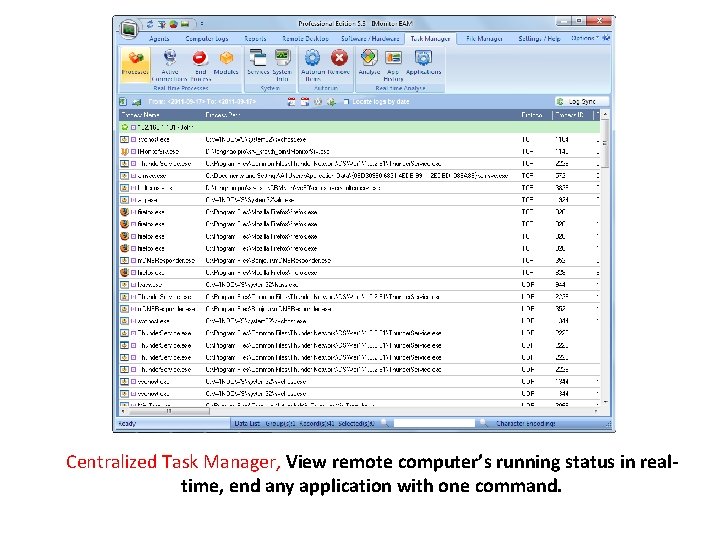The image size is (720, 540).
Task: Open the Applications analysis view
Action: (x=423, y=63)
